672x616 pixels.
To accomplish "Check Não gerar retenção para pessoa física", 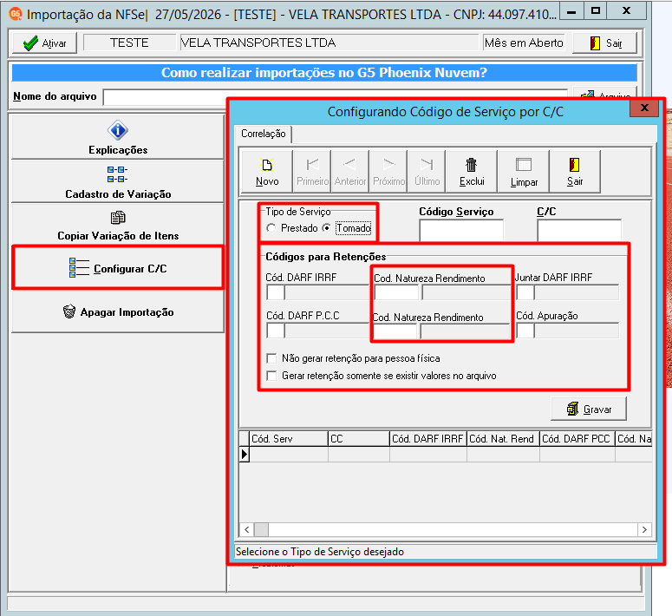I will [x=271, y=358].
